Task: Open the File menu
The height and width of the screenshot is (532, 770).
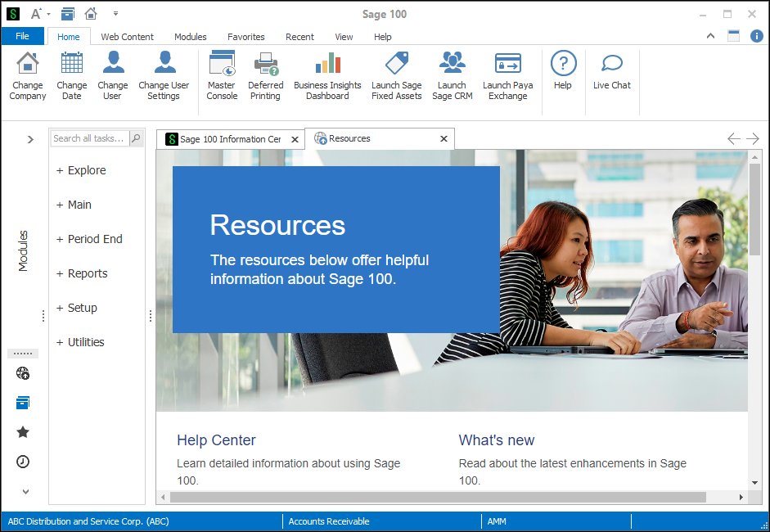Action: [x=22, y=36]
